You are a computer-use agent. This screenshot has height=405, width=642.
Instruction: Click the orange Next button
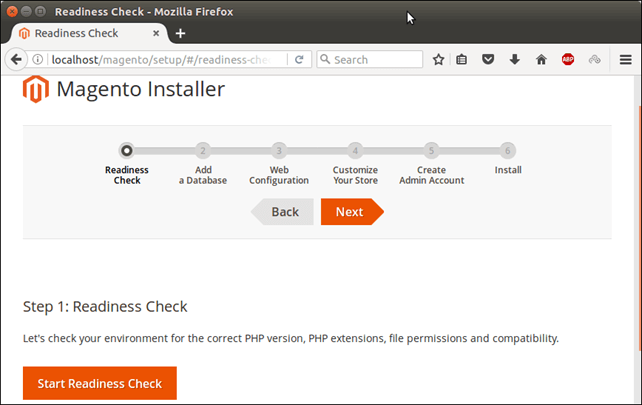pyautogui.click(x=352, y=212)
